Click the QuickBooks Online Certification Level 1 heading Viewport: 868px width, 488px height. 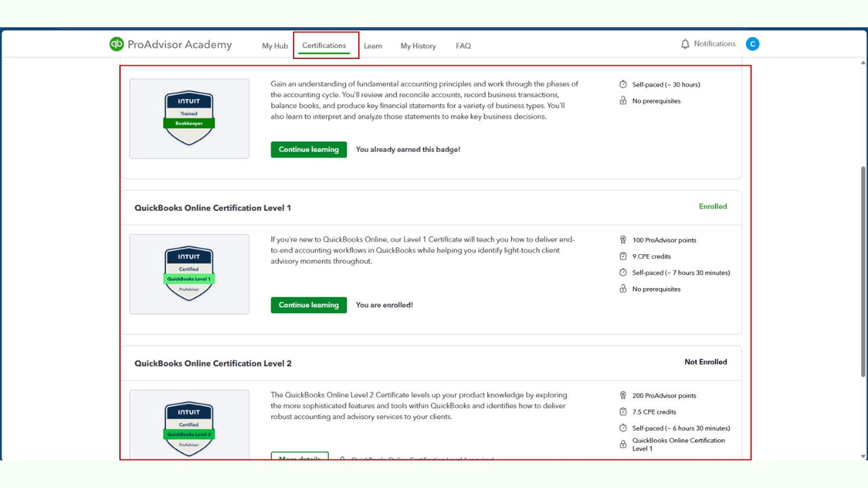coord(213,208)
